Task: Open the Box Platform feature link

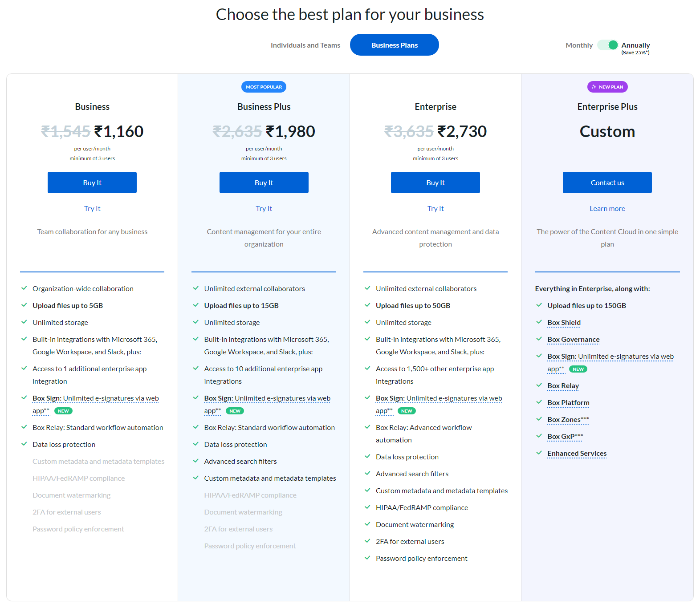Action: click(x=569, y=403)
